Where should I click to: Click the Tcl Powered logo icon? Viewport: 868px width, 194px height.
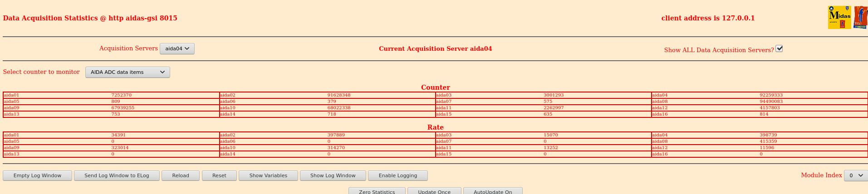tap(861, 18)
